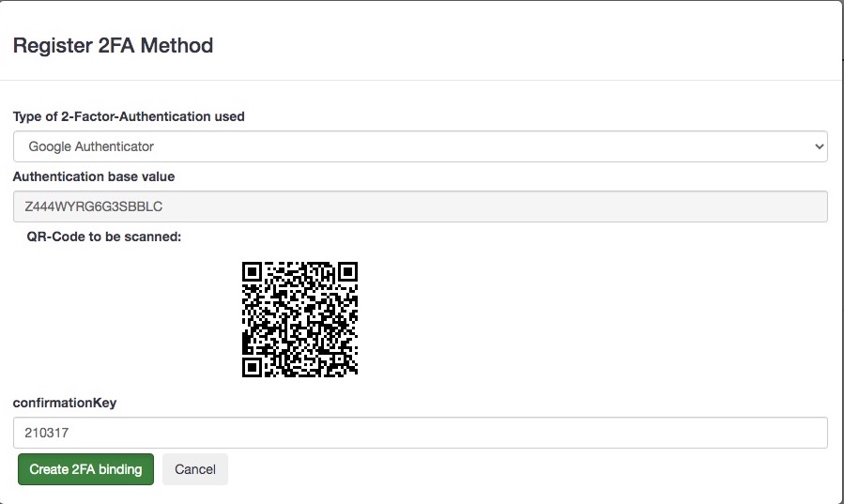Click the QR code's top-left finder square
Screen dimensions: 844x504
pos(252,271)
